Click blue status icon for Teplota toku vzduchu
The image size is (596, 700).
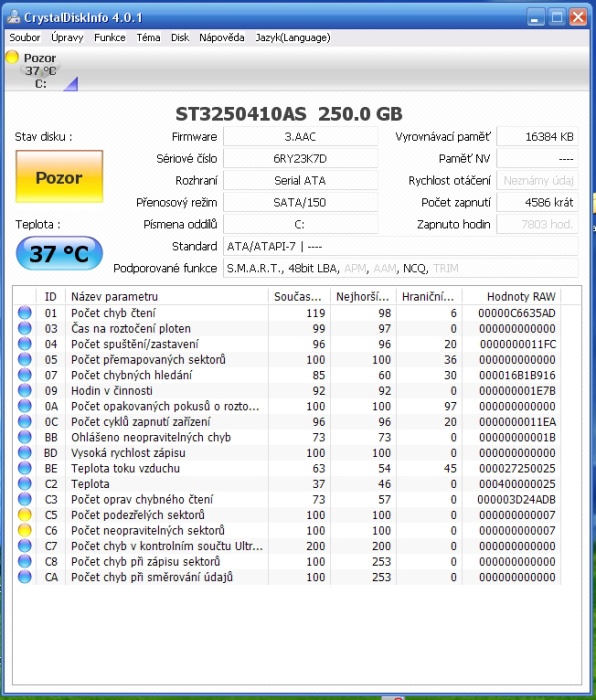[25, 468]
